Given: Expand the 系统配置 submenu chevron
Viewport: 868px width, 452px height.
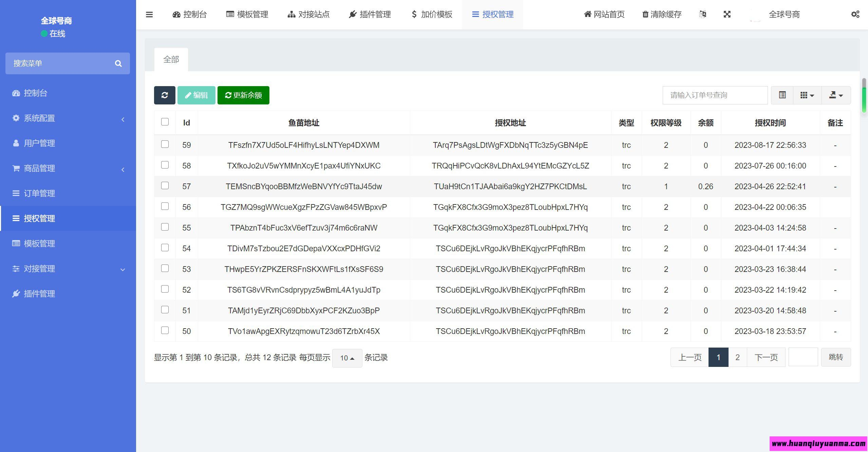Looking at the screenshot, I should pos(123,119).
